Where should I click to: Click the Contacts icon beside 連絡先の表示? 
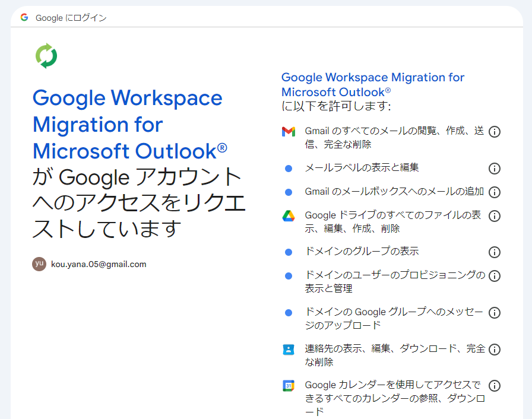pyautogui.click(x=289, y=349)
